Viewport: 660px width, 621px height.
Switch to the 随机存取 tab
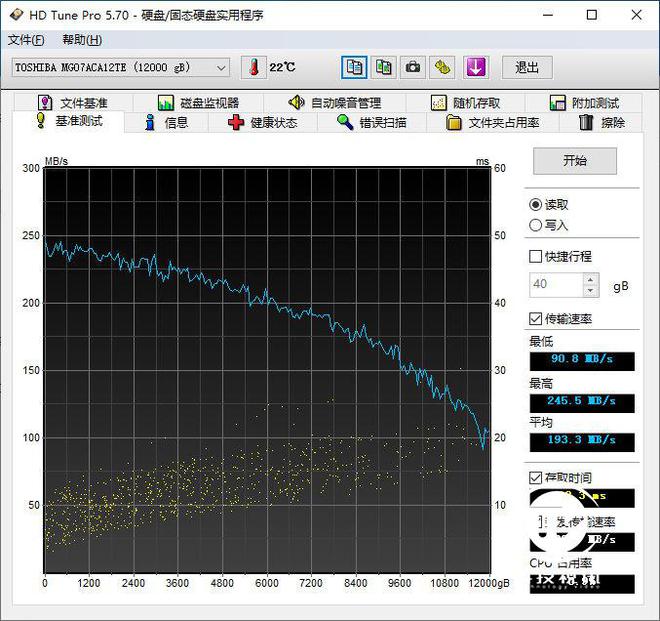pyautogui.click(x=465, y=103)
